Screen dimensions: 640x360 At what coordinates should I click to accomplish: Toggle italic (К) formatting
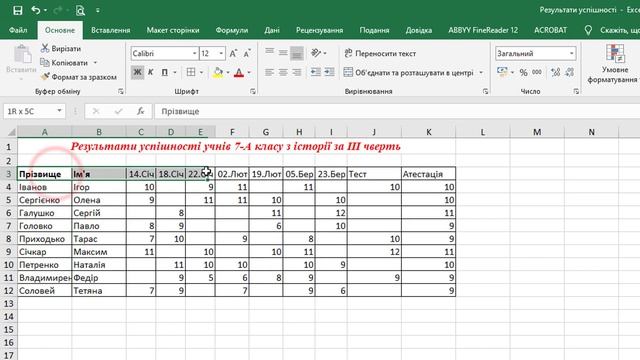pos(150,72)
